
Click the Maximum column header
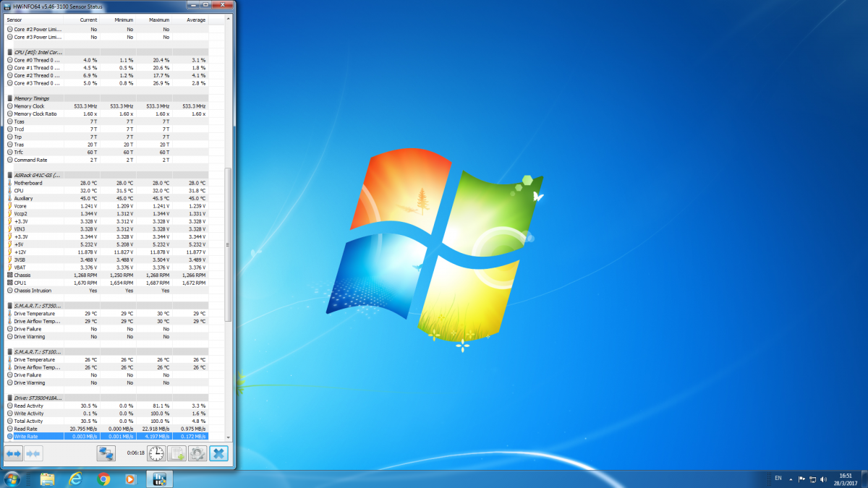pos(154,20)
